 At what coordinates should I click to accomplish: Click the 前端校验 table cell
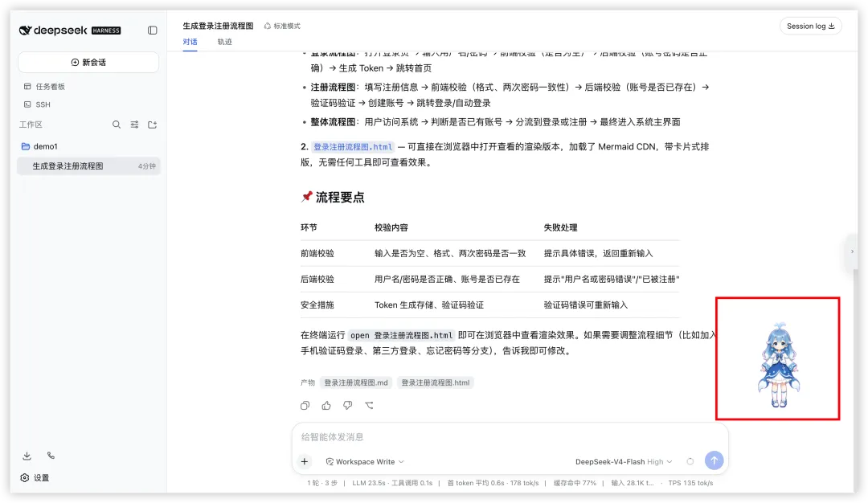pyautogui.click(x=317, y=254)
